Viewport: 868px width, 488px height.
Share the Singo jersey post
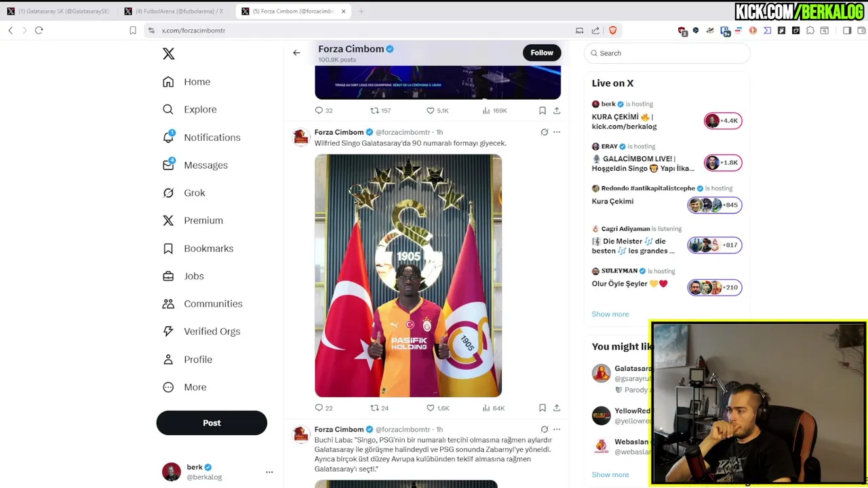click(557, 408)
